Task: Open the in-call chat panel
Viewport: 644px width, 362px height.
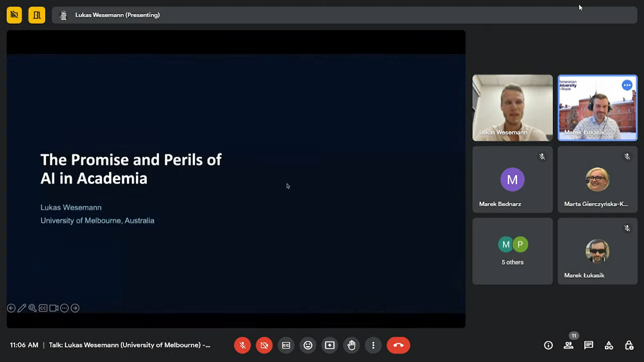Action: click(588, 346)
